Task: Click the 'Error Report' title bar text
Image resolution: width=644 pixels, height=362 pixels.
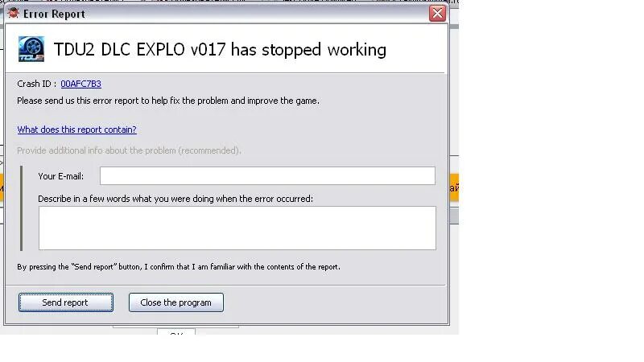Action: 54,14
